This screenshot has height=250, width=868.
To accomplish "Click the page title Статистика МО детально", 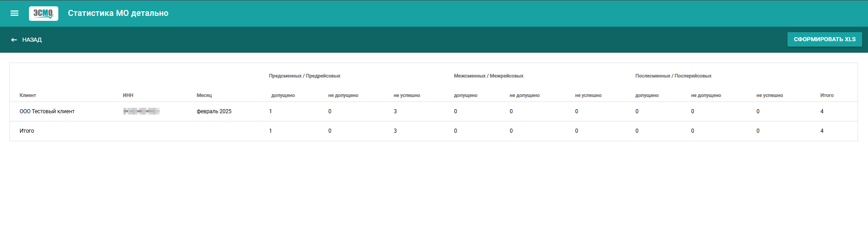I will pos(118,13).
